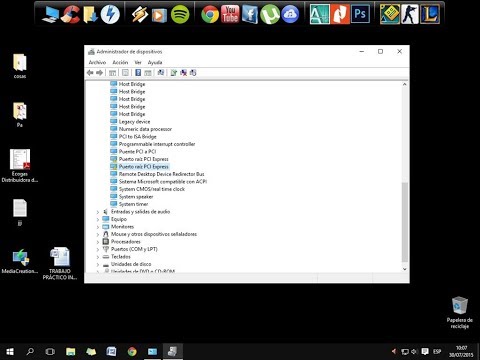Launch Photoshop from the top dock
Image resolution: width=480 pixels, height=360 pixels.
point(360,14)
